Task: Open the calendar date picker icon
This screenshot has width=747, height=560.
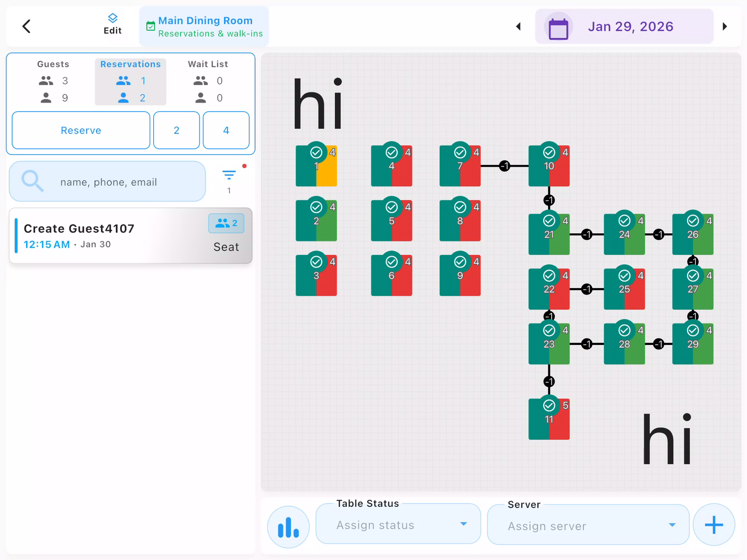Action: tap(558, 28)
